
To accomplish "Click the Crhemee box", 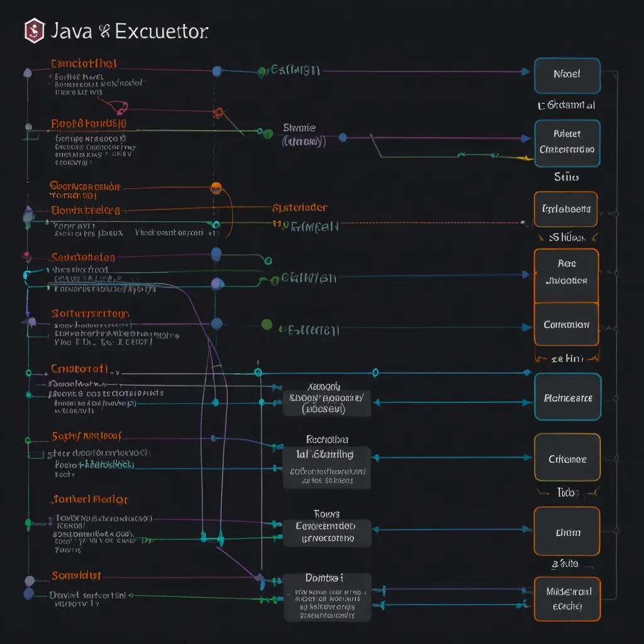I will pos(567,458).
